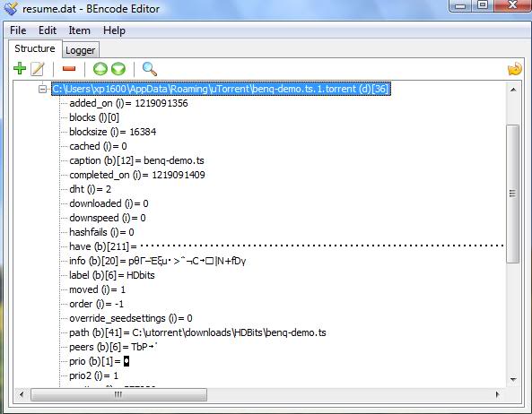
Task: Select the hashfails (i)= 0 row
Action: click(101, 232)
